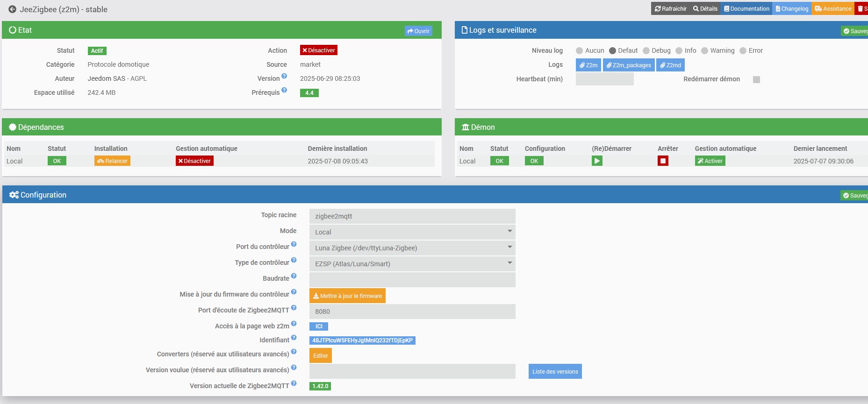This screenshot has height=404, width=868.
Task: Show help for Version actuelle de Zigbee2MQTT
Action: point(294,383)
